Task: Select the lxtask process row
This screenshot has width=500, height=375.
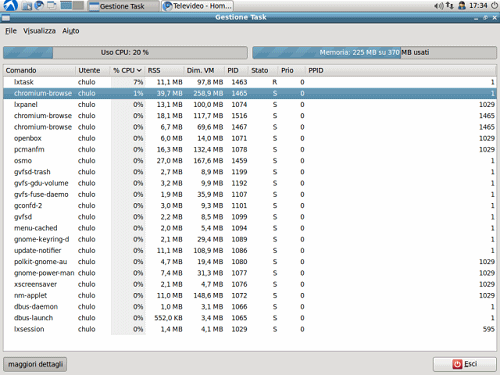Action: 250,82
